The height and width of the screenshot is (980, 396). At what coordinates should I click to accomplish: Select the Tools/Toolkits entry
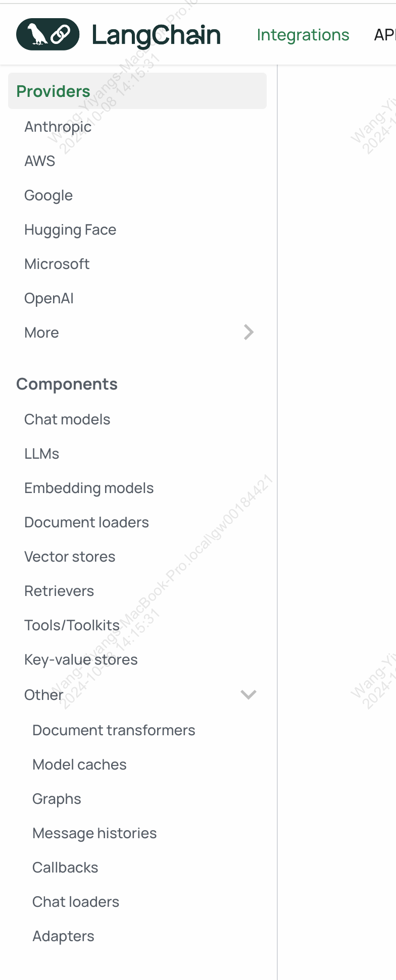tap(72, 625)
